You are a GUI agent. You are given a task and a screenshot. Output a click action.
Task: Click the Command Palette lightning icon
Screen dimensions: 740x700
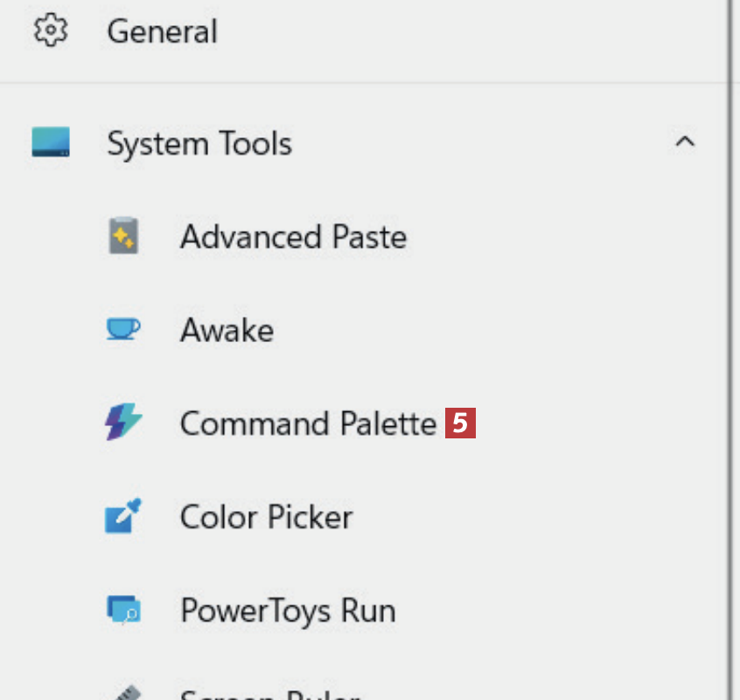tap(123, 423)
